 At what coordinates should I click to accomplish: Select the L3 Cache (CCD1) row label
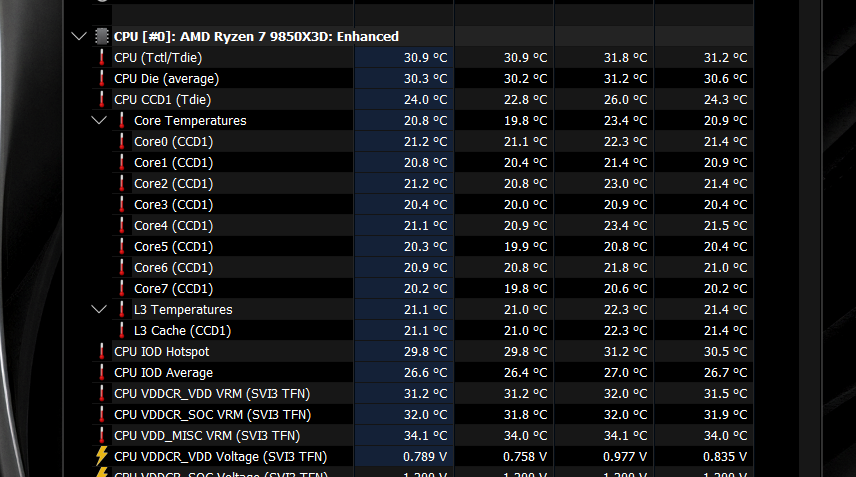(x=182, y=331)
